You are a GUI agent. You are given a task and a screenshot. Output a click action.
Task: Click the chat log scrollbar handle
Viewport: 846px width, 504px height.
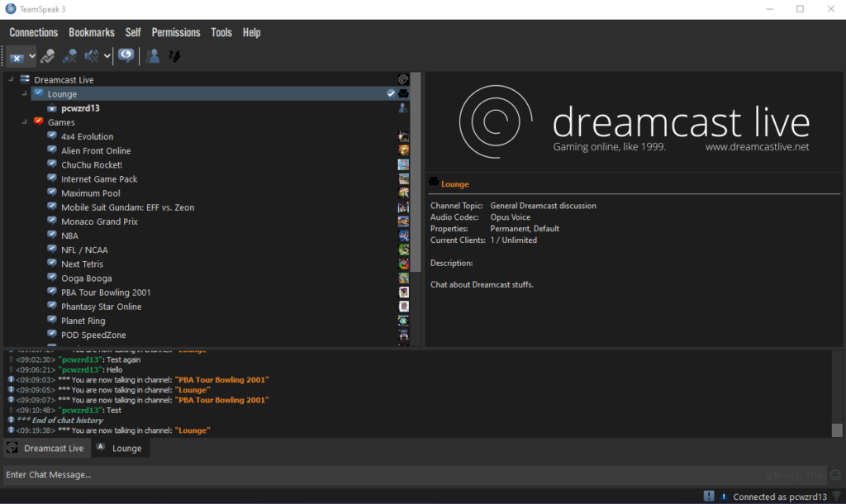point(837,430)
